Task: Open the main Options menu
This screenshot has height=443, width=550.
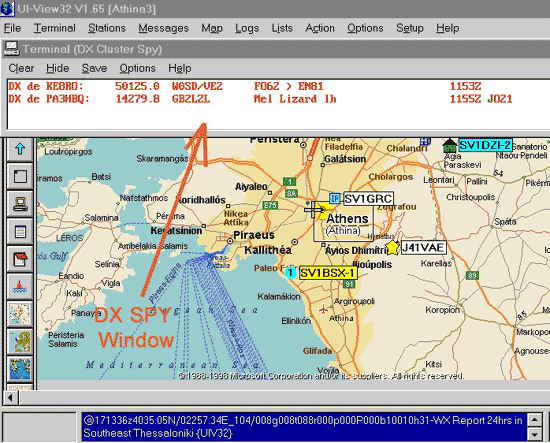Action: 365,28
